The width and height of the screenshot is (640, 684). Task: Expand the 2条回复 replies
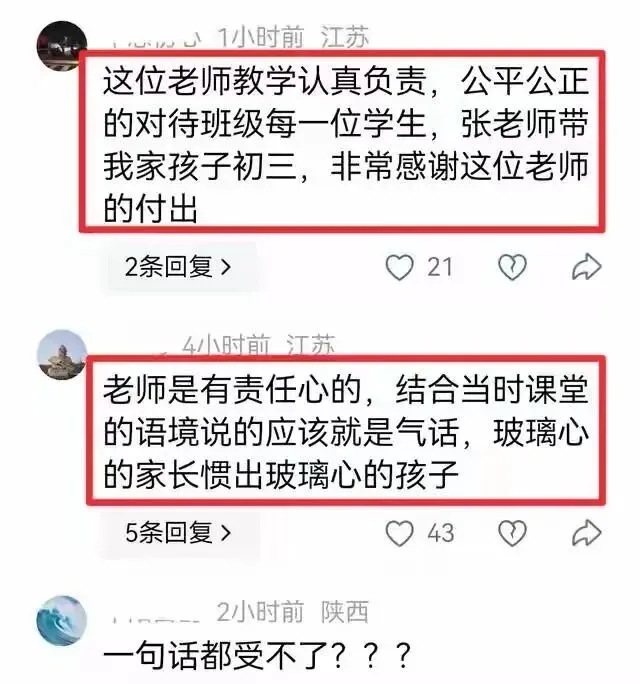click(x=178, y=267)
